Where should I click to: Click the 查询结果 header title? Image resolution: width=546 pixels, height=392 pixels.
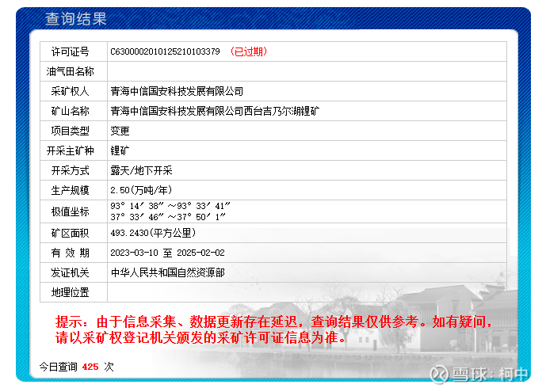75,19
